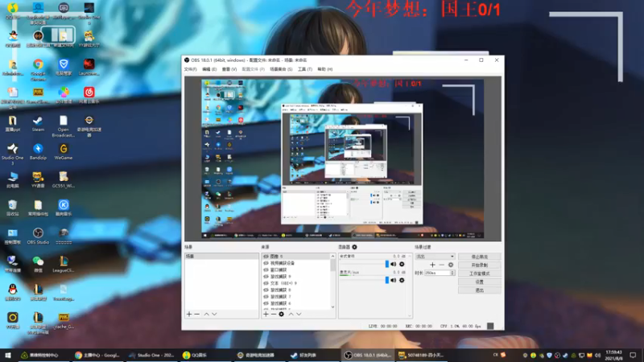The height and width of the screenshot is (362, 644).
Task: Toggle visibility of the 图像 5 source
Action: coord(266,257)
